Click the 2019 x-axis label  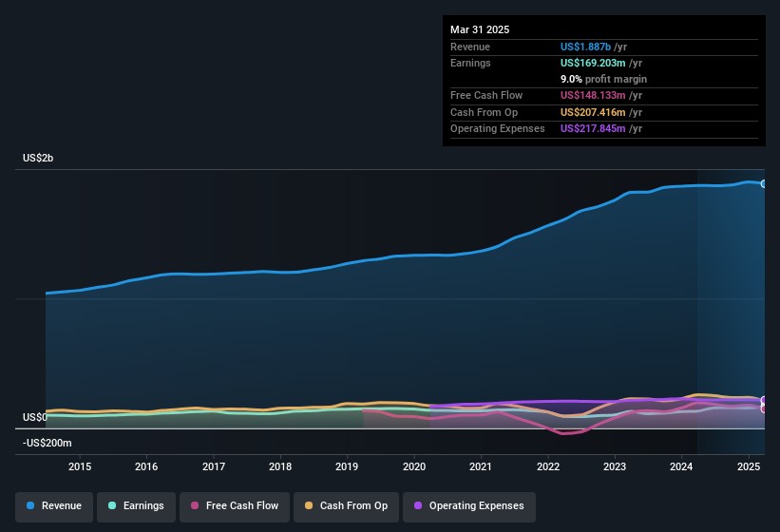(347, 466)
